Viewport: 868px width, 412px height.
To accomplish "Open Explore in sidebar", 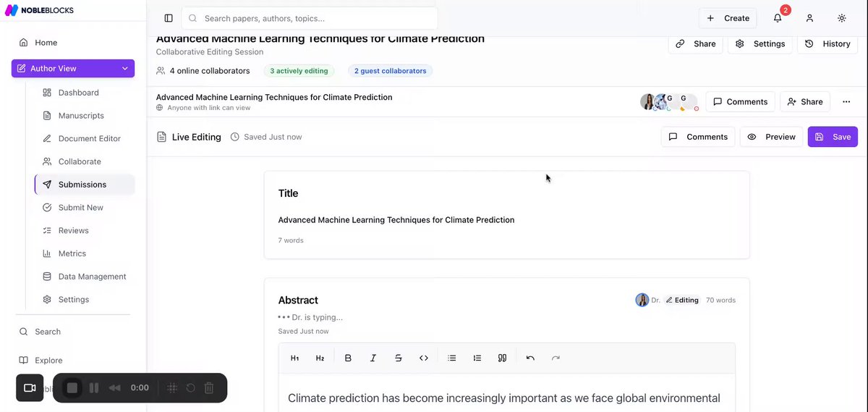I will (48, 361).
